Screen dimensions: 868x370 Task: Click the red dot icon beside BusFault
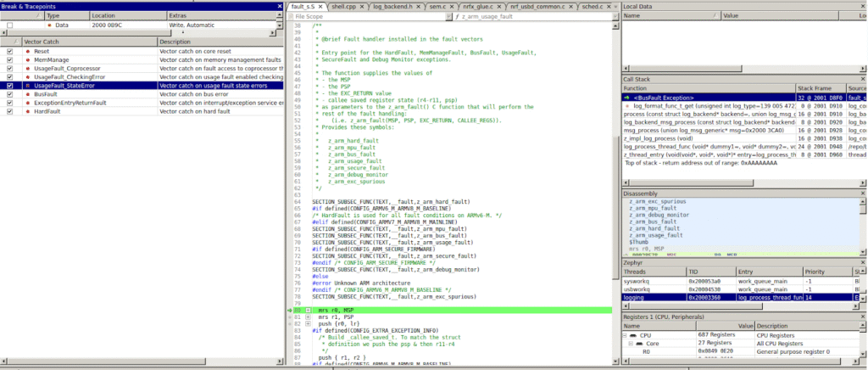pyautogui.click(x=28, y=94)
